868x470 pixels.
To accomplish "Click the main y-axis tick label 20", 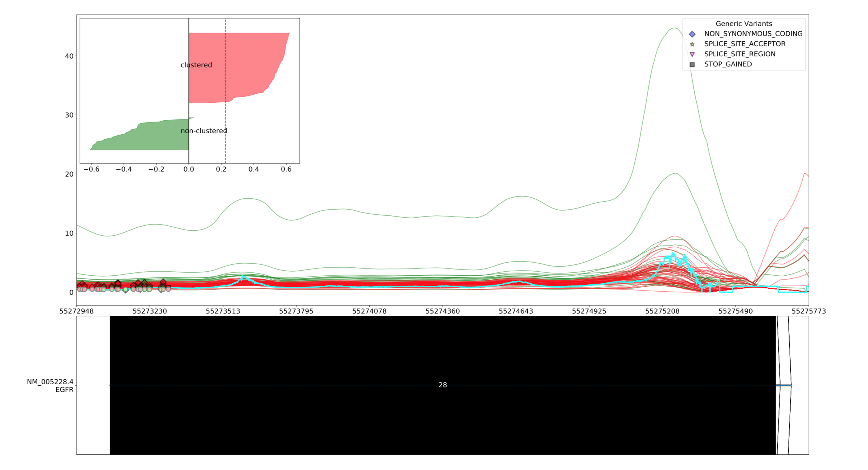I will (69, 174).
